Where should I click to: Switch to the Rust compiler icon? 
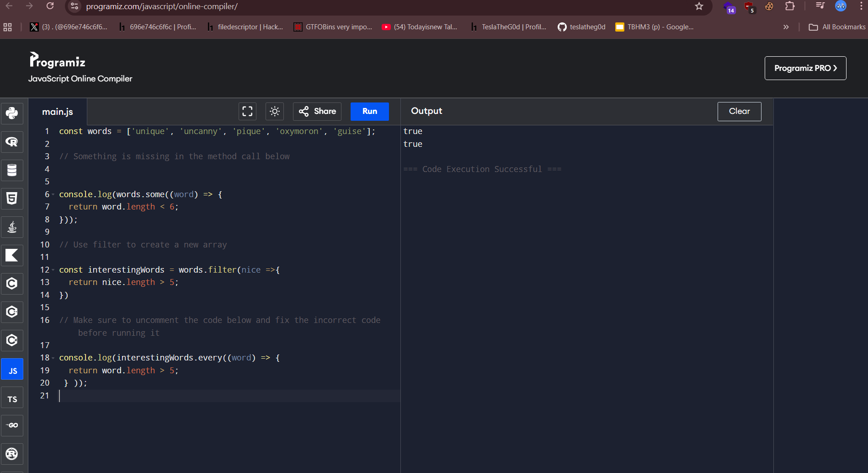(12, 454)
